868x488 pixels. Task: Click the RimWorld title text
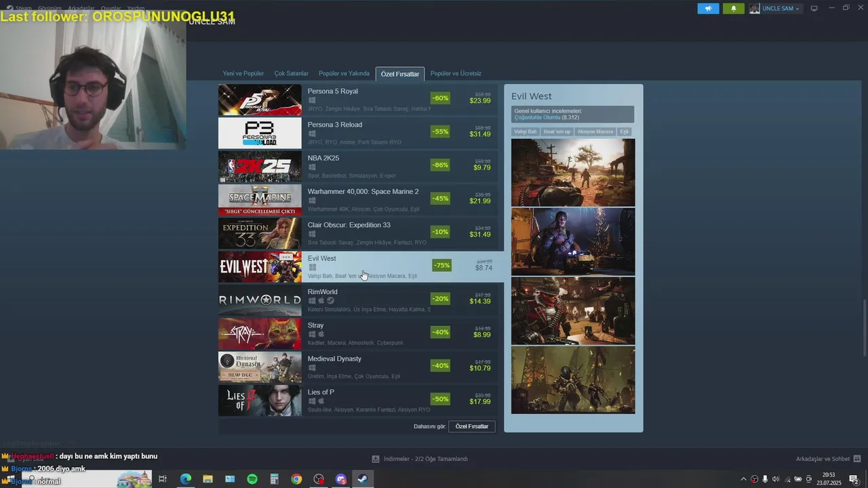point(323,292)
